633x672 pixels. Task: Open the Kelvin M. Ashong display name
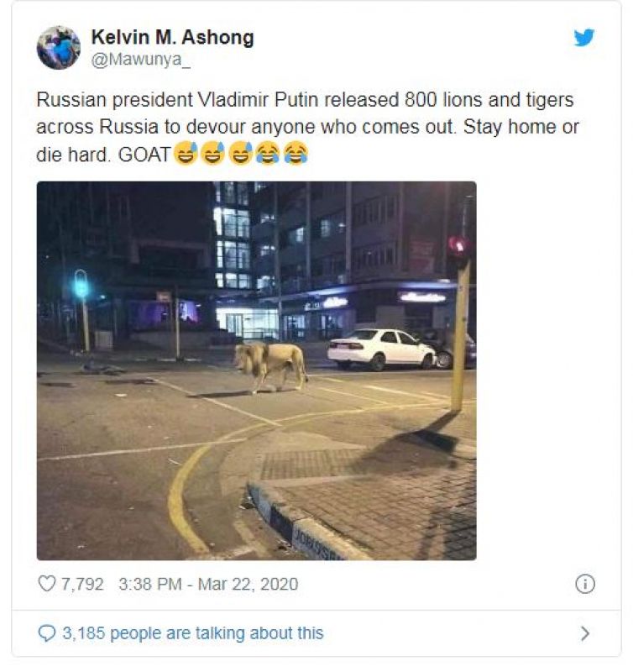pyautogui.click(x=173, y=37)
